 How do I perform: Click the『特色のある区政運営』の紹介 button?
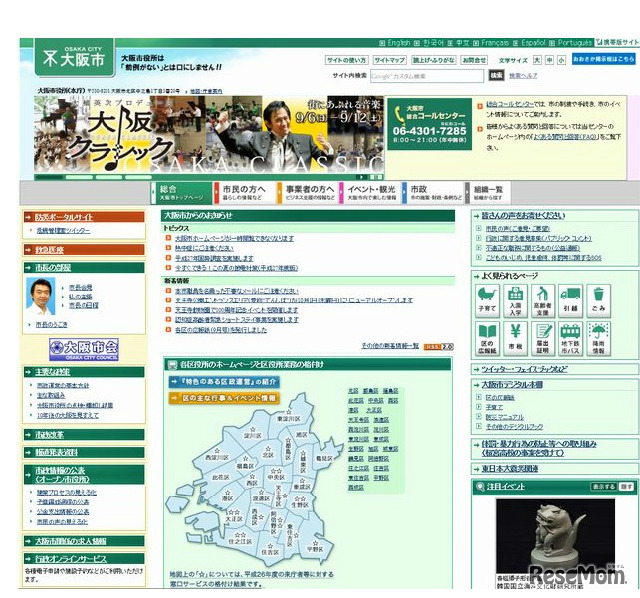[x=224, y=382]
